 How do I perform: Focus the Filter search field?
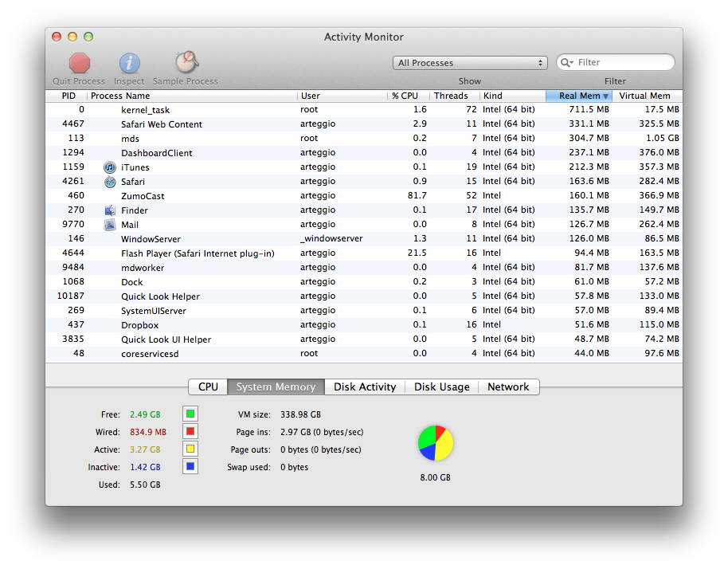click(x=616, y=62)
